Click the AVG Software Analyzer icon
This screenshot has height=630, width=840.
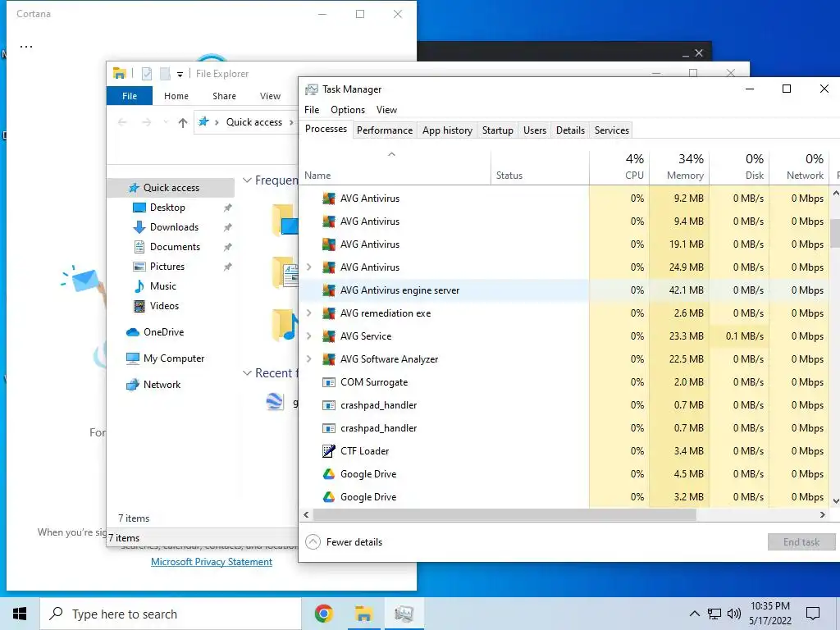click(x=328, y=359)
